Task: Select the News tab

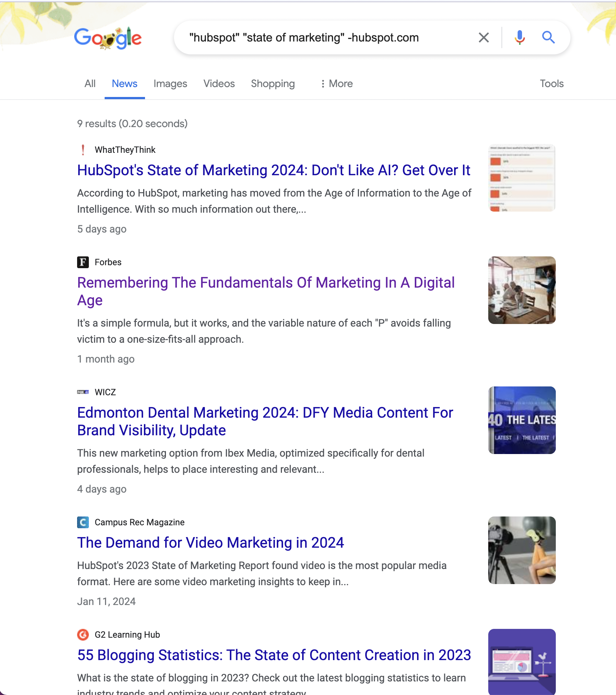Action: (x=124, y=84)
